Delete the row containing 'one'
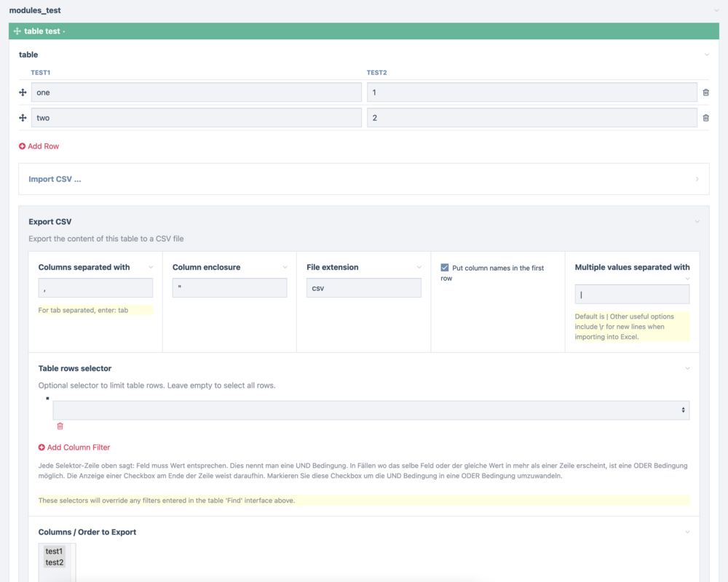 point(705,92)
